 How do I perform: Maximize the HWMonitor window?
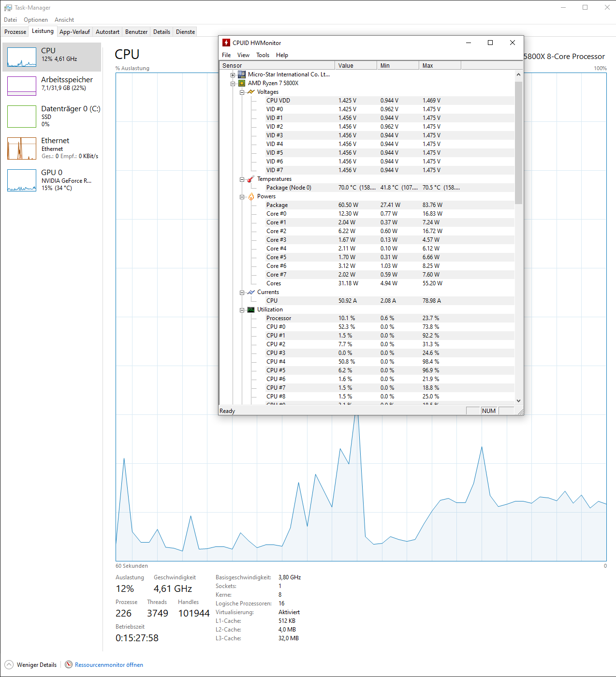[490, 43]
